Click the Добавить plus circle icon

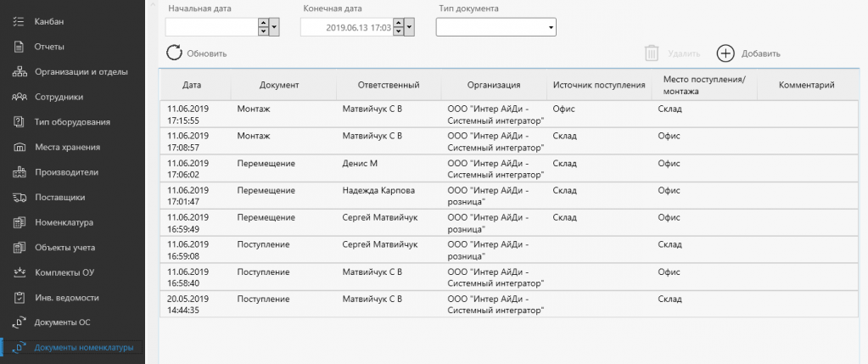point(725,53)
